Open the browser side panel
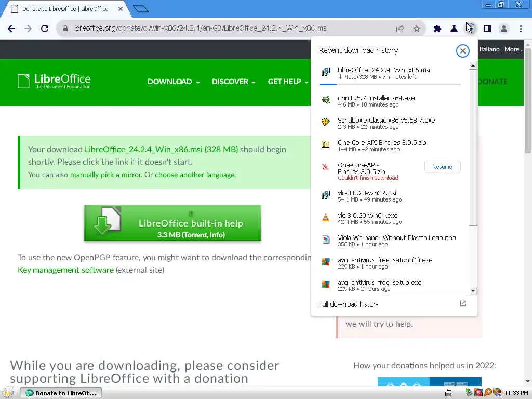This screenshot has width=532, height=399. 487,29
